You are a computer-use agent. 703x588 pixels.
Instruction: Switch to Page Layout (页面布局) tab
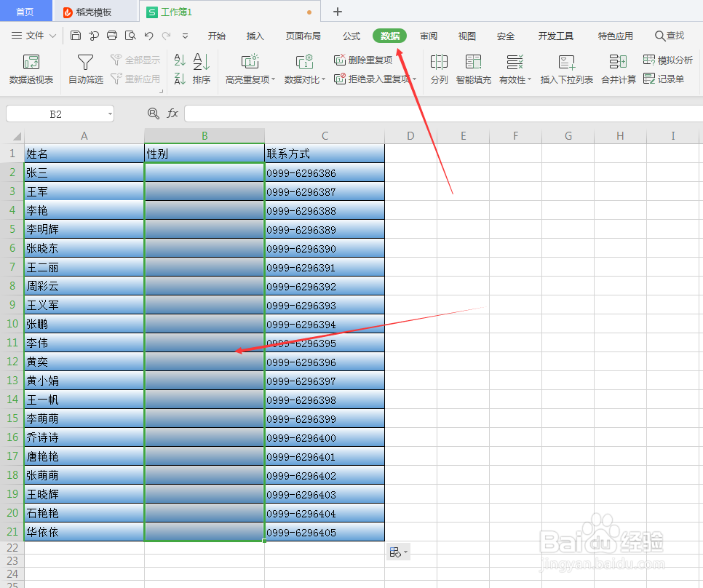(x=303, y=36)
